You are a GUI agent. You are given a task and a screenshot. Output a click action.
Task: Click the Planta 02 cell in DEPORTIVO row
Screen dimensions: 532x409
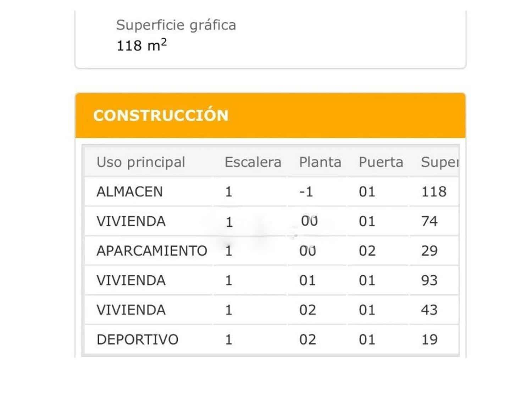pos(307,339)
